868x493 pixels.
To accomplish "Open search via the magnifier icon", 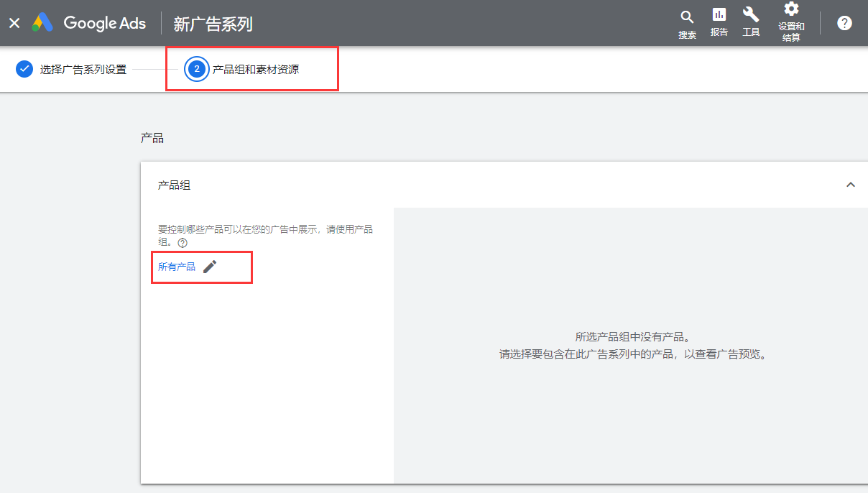I will point(687,17).
